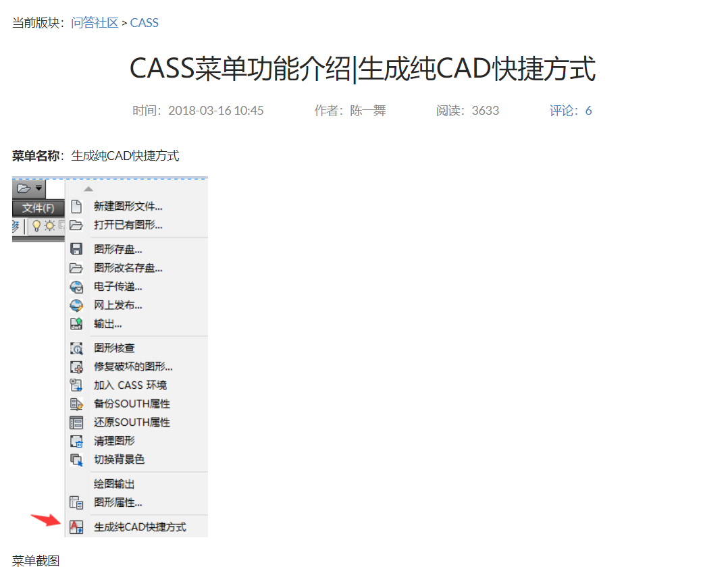Screen dimensions: 728x569
Task: Click the save-as folder icon beside 图形改名存盘
Action: (76, 268)
